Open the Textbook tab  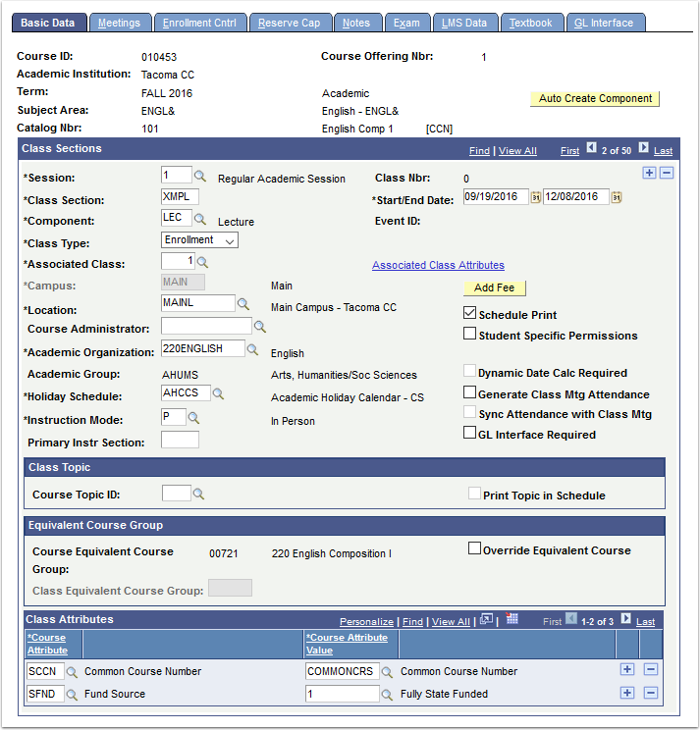pyautogui.click(x=530, y=23)
